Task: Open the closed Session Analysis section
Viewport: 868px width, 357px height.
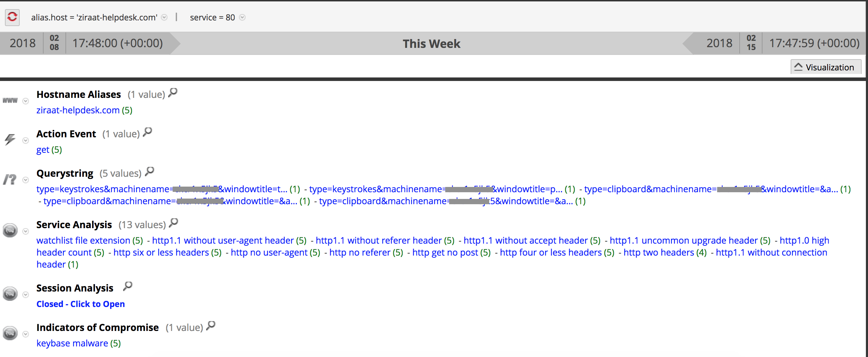Action: 81,304
